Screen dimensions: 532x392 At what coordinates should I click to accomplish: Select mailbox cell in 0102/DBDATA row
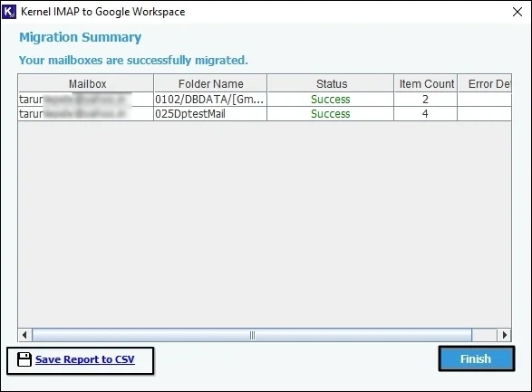coord(86,100)
